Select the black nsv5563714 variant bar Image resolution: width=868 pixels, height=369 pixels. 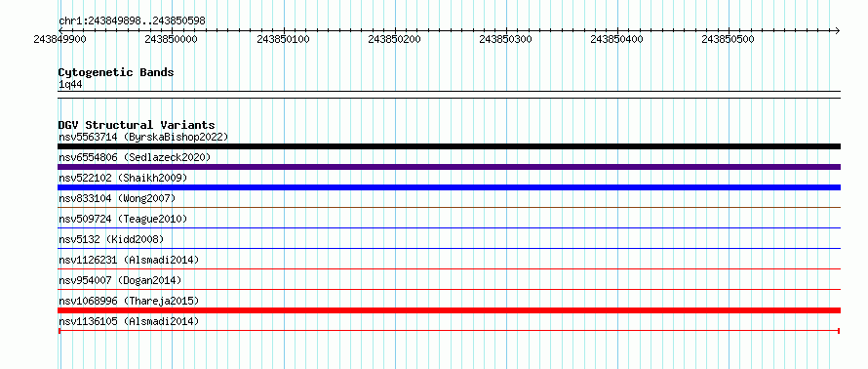[x=449, y=146]
